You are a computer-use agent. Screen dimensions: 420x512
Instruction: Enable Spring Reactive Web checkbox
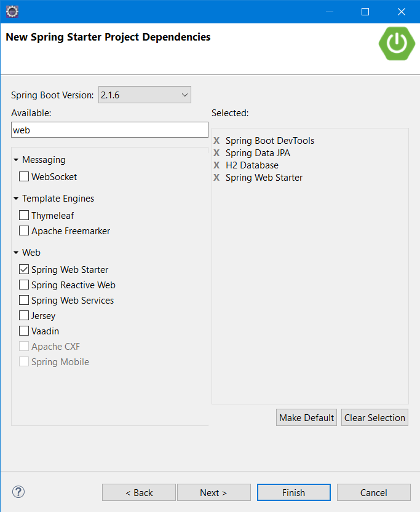[x=24, y=285]
